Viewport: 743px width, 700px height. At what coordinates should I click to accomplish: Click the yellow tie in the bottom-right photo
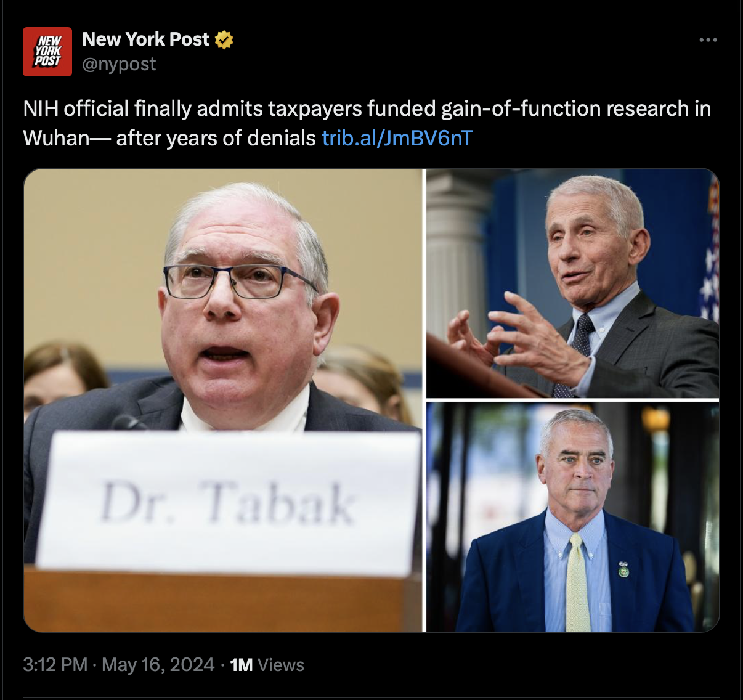tap(577, 581)
